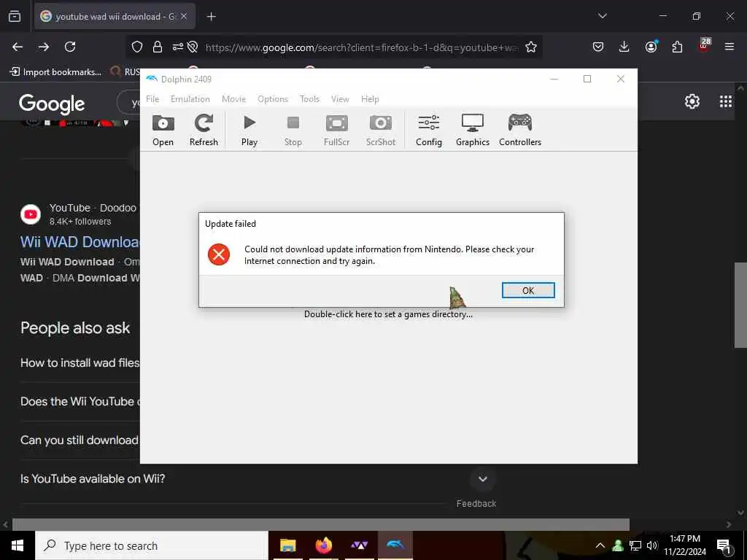Click the Play toolbar button
The height and width of the screenshot is (560, 747).
(249, 130)
